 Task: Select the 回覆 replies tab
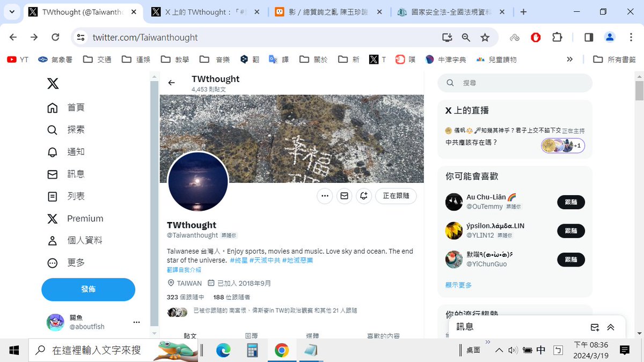coord(251,335)
